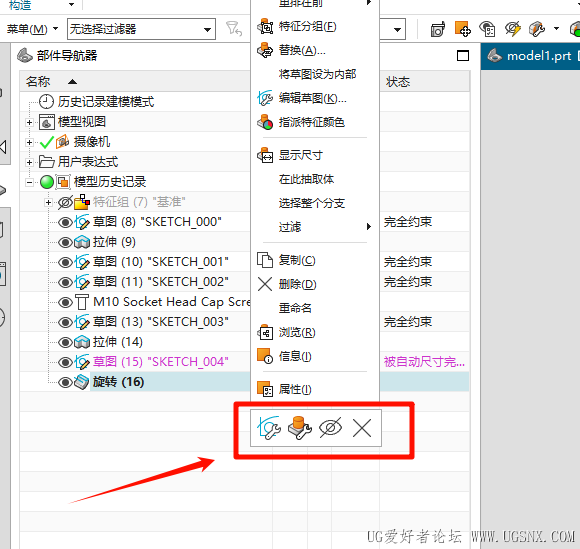Screen dimensions: 580x549
Task: Click the show/hide lightning eye toolbar icon
Action: pos(513,28)
